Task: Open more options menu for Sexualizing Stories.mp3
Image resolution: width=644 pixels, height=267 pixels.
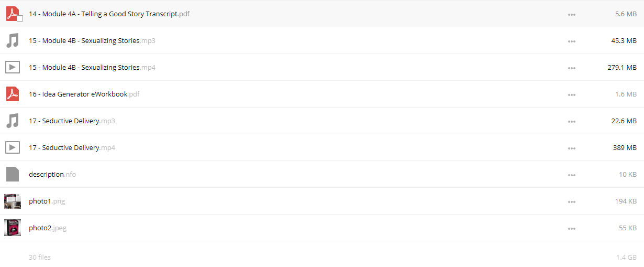Action: coord(572,41)
